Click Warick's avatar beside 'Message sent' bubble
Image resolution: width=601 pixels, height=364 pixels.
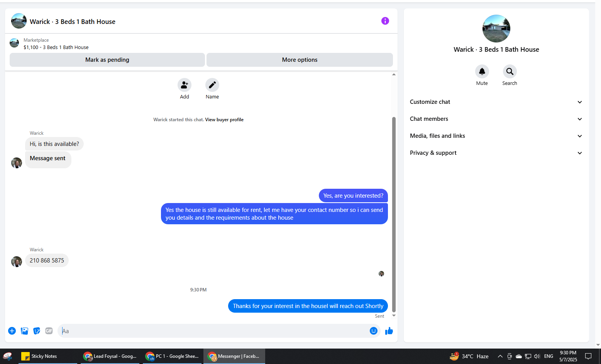pyautogui.click(x=17, y=163)
